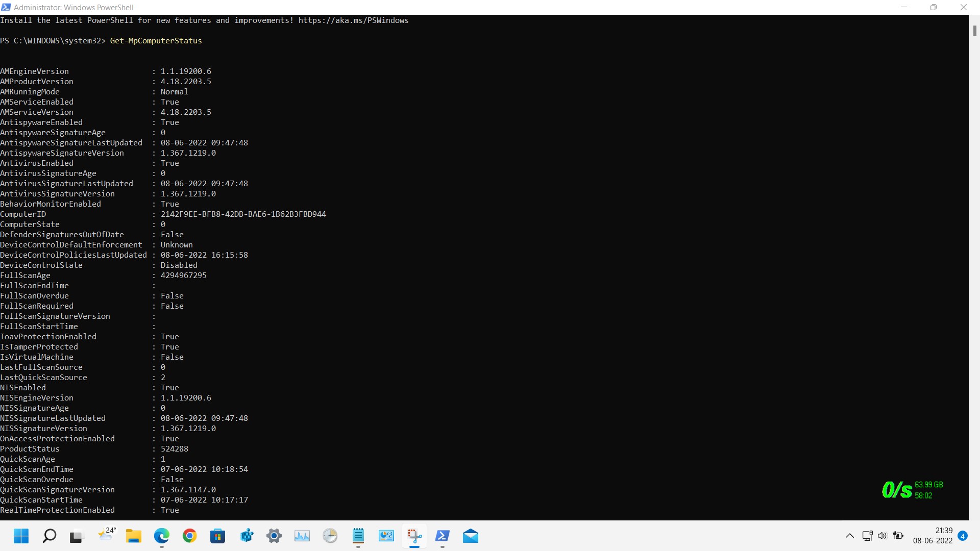Screen dimensions: 980x551
Task: Click the https://aka.ms/PSWindows link
Action: point(353,20)
